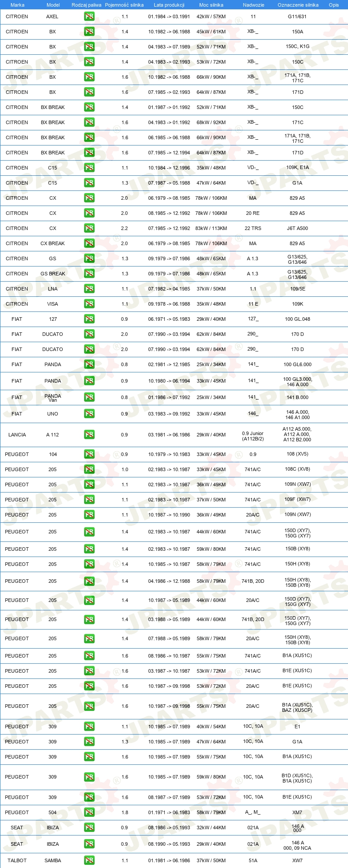This screenshot has width=348, height=868.
Task: Click production years 01.1971 -> 06.1983
Action: [169, 812]
